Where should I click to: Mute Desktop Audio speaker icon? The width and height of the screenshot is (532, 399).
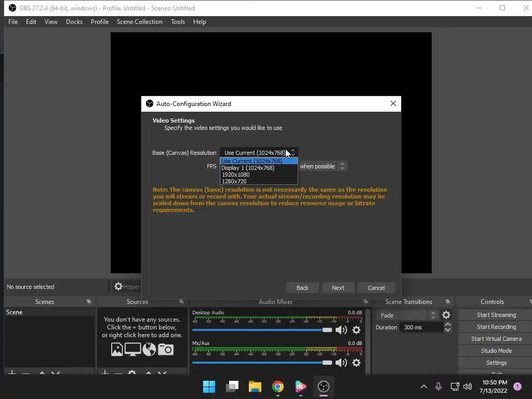click(341, 330)
